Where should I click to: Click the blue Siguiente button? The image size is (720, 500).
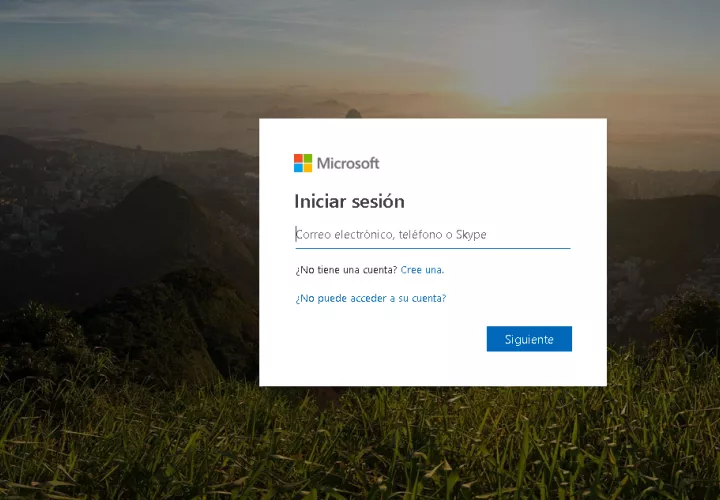coord(529,339)
